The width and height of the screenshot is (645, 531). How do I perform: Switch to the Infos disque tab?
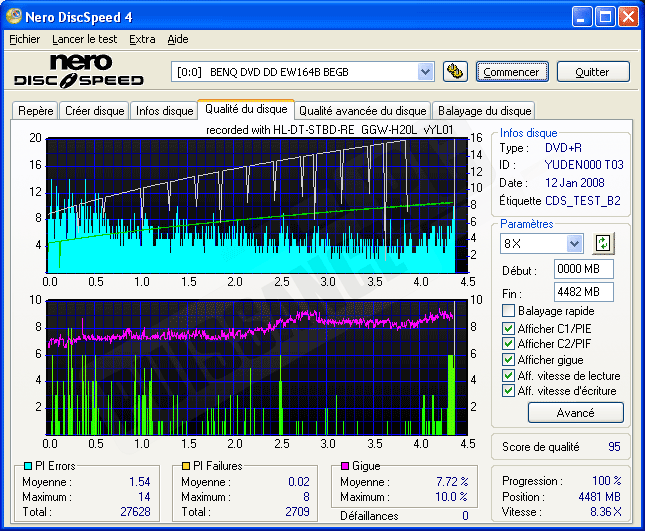[x=164, y=111]
